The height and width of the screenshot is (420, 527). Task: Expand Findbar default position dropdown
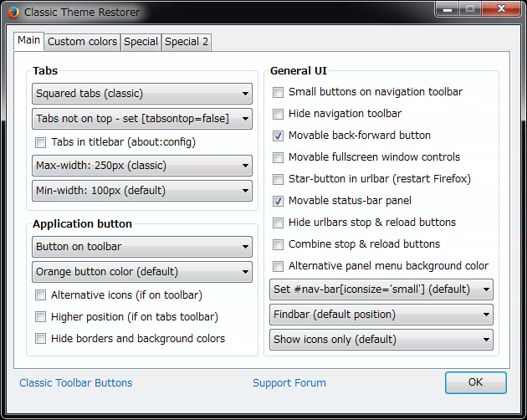[x=381, y=315]
